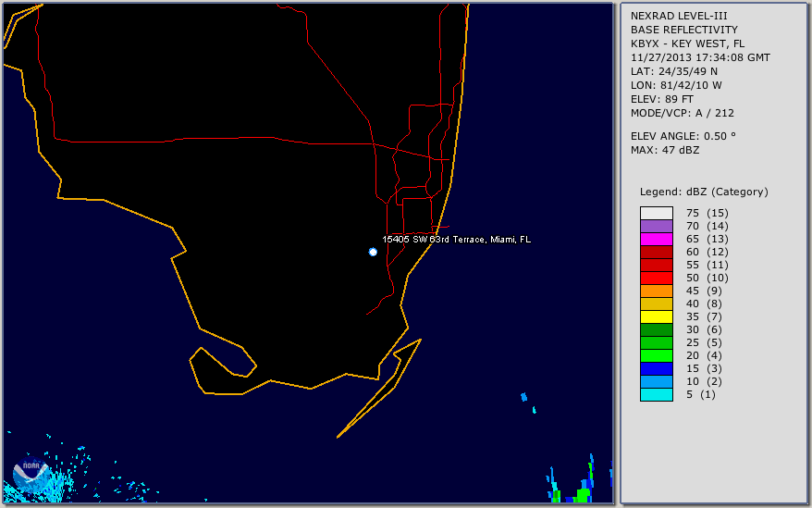This screenshot has width=812, height=508.
Task: Select the 75 dBZ white legend swatch
Action: tap(656, 213)
